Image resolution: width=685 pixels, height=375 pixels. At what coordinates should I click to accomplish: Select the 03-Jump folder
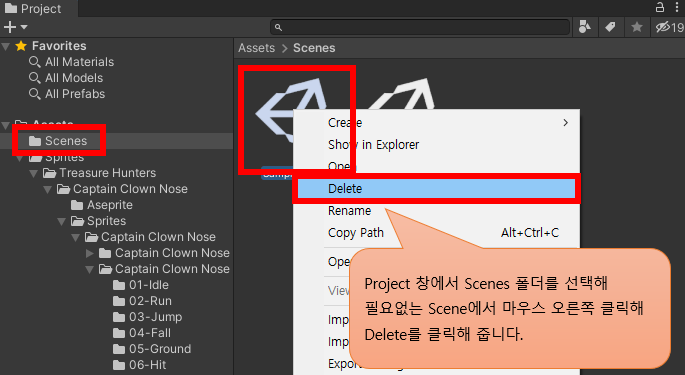[x=156, y=317]
